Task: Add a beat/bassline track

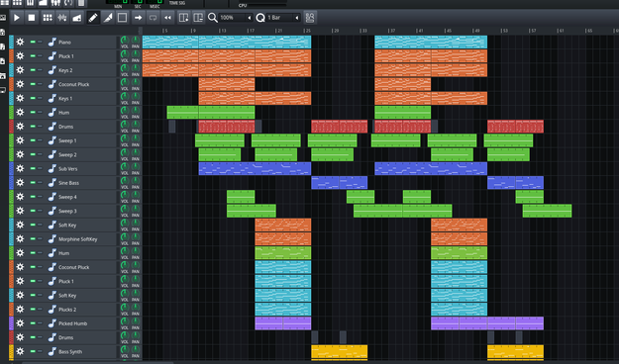Action: 48,18
